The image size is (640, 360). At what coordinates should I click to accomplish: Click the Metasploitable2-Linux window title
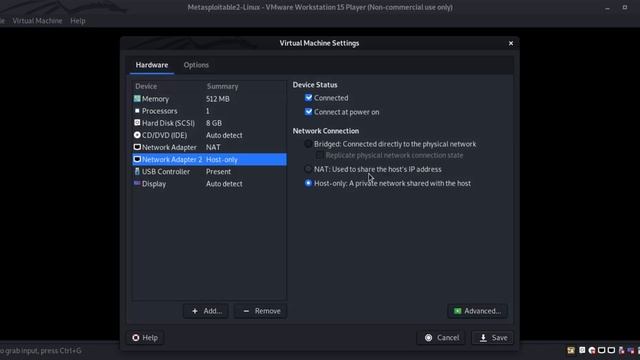(320, 7)
